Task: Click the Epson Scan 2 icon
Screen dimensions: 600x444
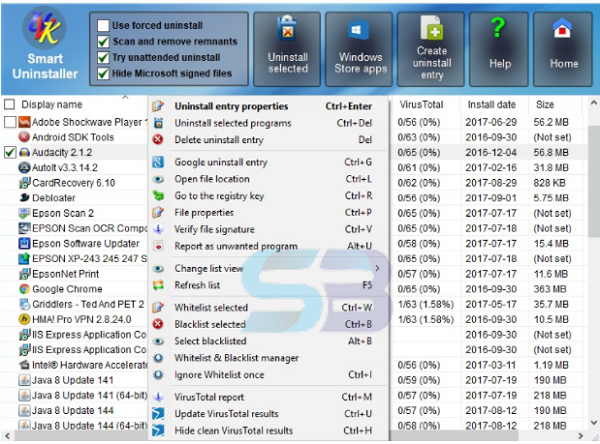Action: point(24,213)
